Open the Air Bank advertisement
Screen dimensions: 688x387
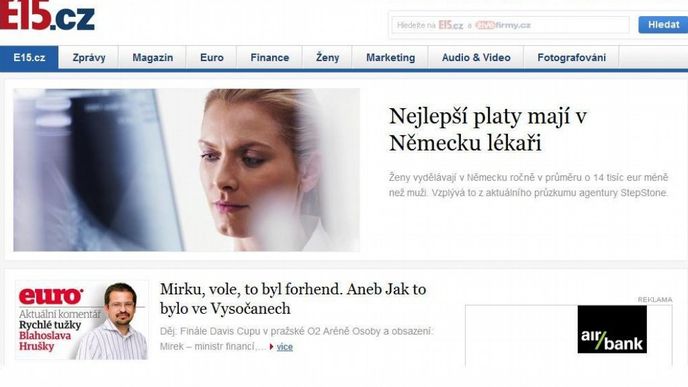(612, 330)
